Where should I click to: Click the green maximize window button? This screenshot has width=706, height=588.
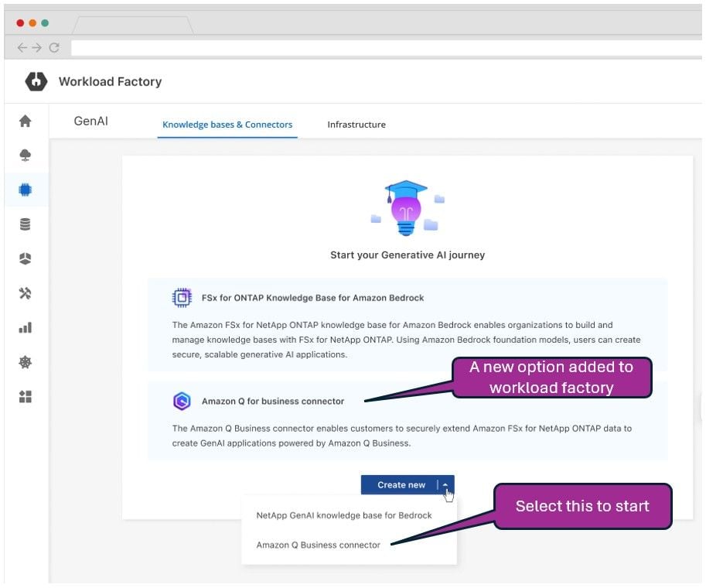click(45, 23)
